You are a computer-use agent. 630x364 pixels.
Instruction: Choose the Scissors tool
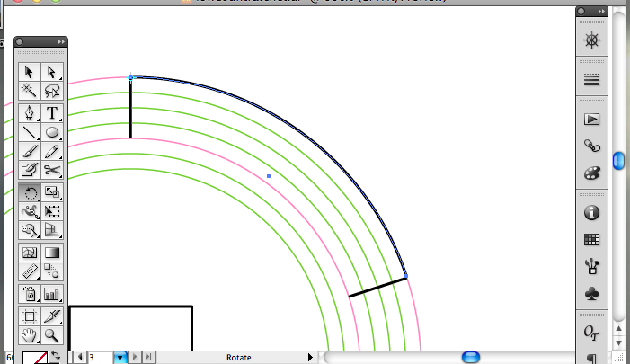(x=52, y=170)
